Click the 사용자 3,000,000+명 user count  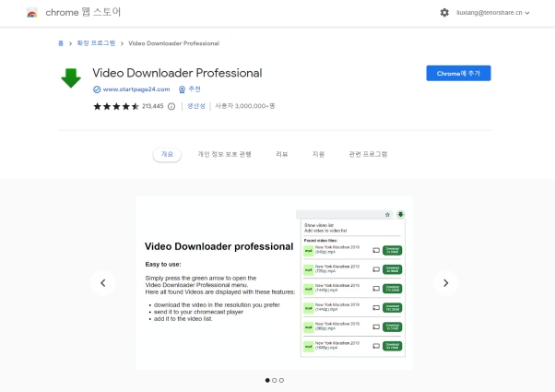point(245,106)
